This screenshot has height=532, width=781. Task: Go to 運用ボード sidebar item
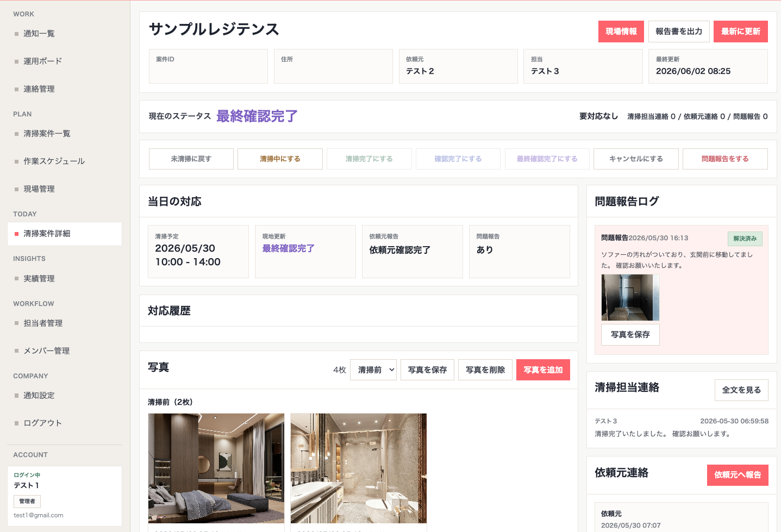(x=64, y=61)
